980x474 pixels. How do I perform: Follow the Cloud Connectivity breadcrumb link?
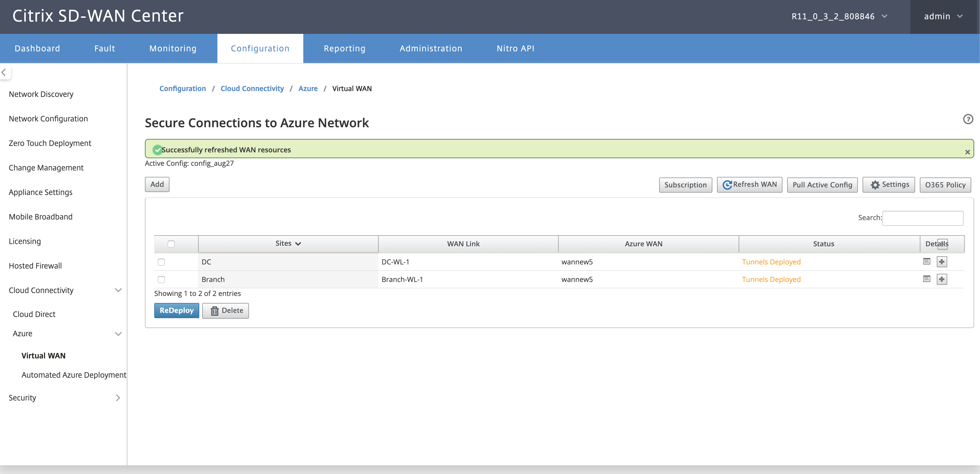click(252, 88)
